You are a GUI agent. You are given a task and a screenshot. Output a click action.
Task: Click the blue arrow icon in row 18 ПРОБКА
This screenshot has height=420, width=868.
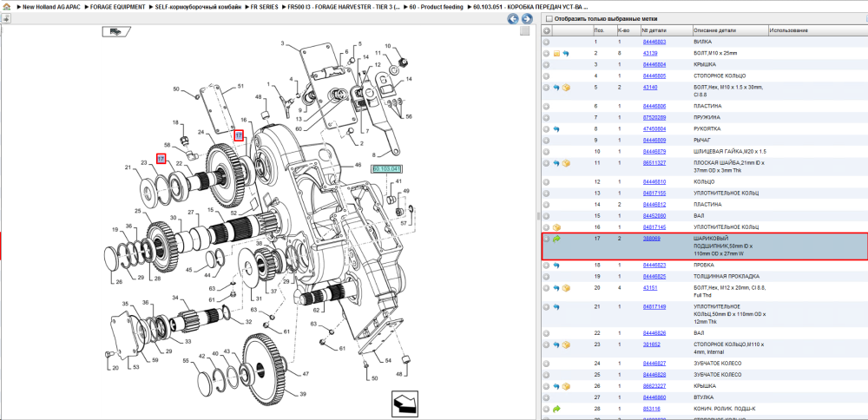pyautogui.click(x=557, y=265)
